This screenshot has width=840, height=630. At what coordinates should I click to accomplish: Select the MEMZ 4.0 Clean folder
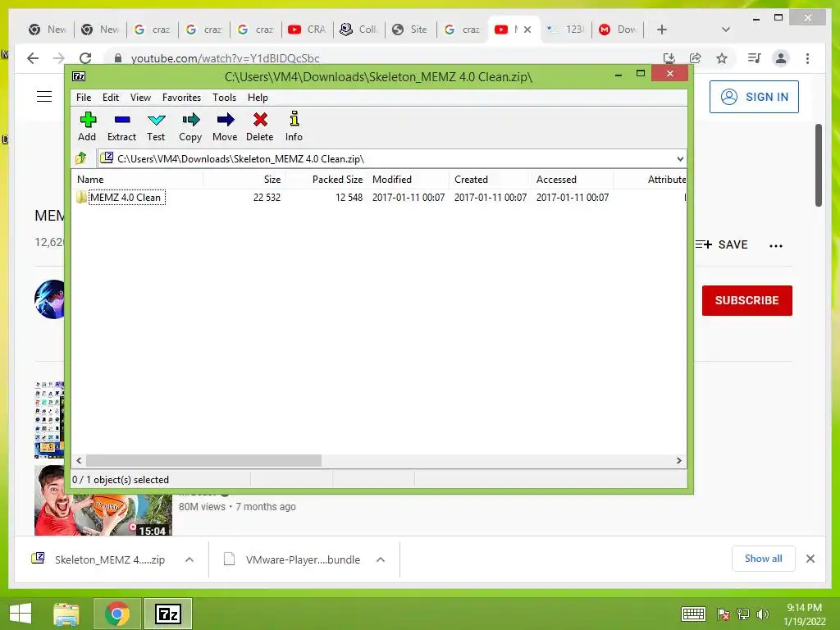click(126, 197)
